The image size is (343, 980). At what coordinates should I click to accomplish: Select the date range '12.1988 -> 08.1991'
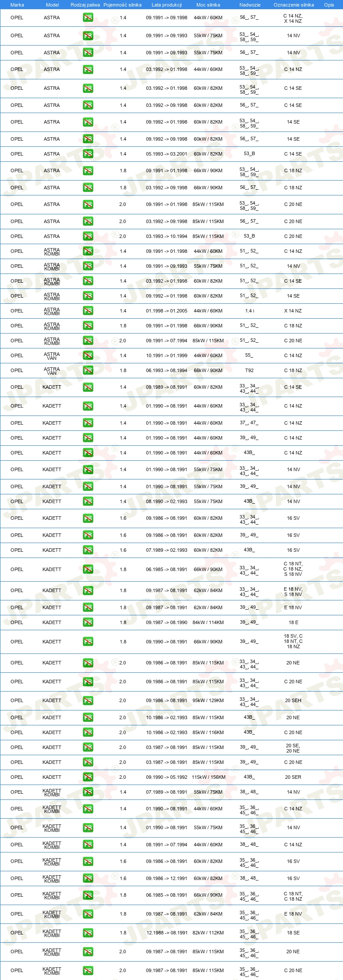(167, 933)
